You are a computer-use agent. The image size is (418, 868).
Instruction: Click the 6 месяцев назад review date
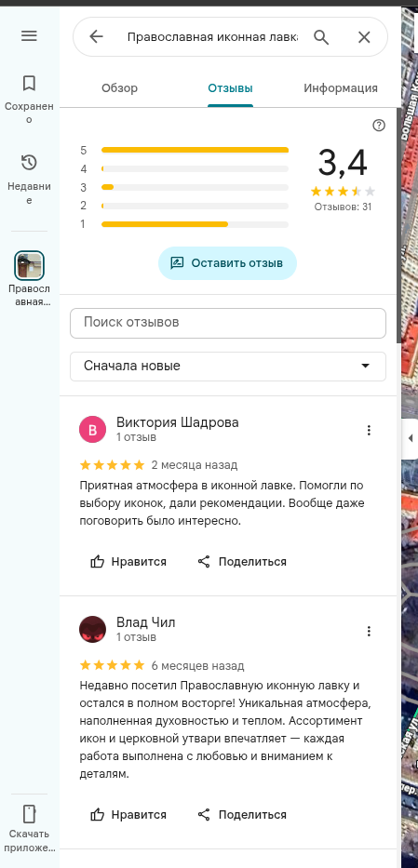(197, 665)
